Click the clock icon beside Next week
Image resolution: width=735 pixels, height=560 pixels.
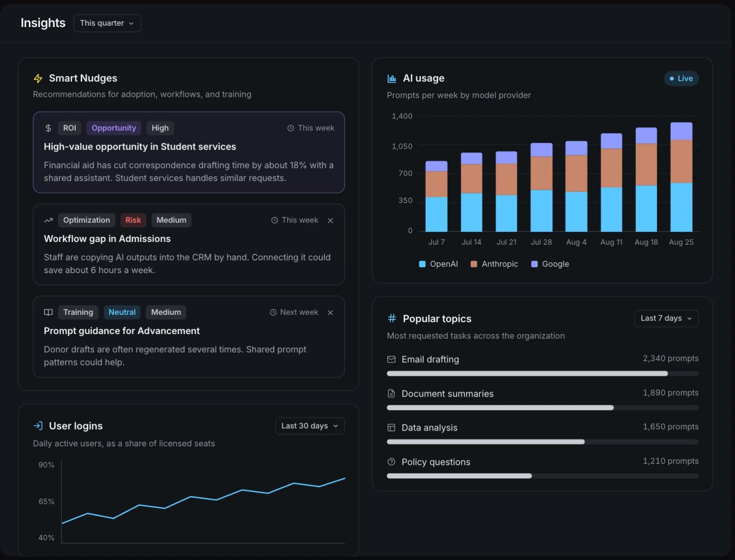(273, 312)
